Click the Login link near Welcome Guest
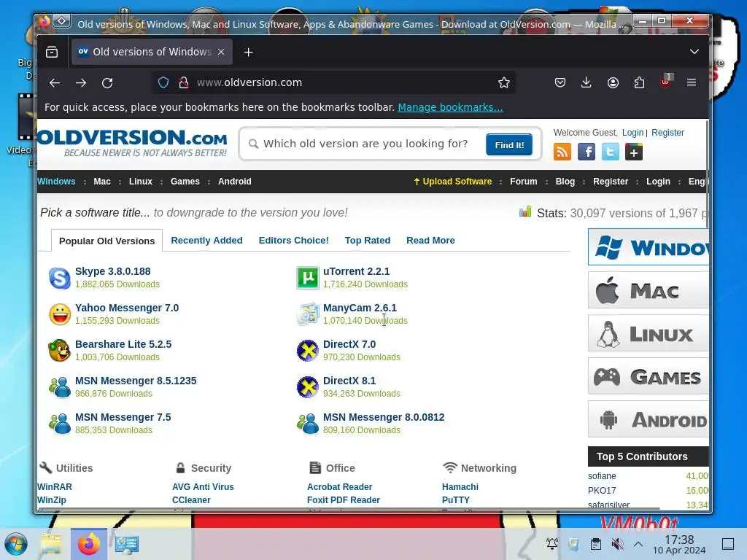Screen dimensions: 747x560 tap(632, 133)
